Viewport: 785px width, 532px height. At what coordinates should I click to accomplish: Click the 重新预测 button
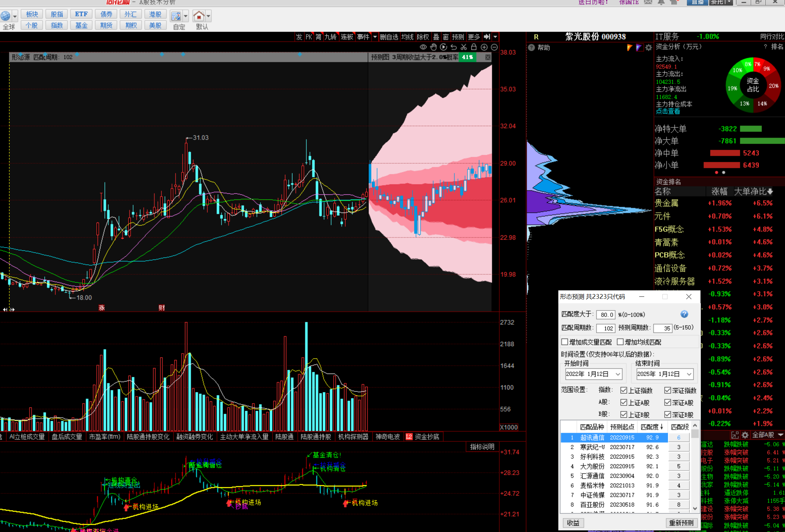click(681, 523)
